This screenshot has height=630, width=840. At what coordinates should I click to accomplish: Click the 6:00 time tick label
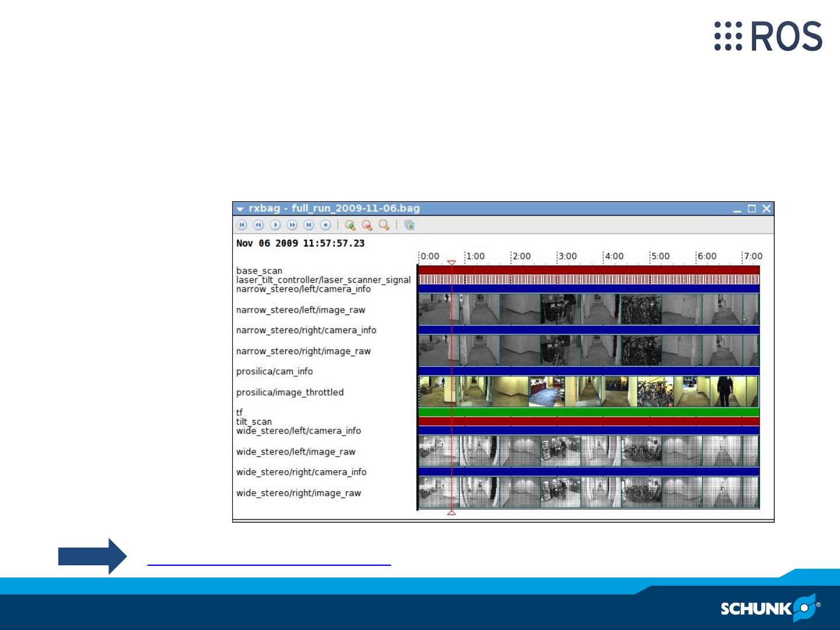point(707,256)
